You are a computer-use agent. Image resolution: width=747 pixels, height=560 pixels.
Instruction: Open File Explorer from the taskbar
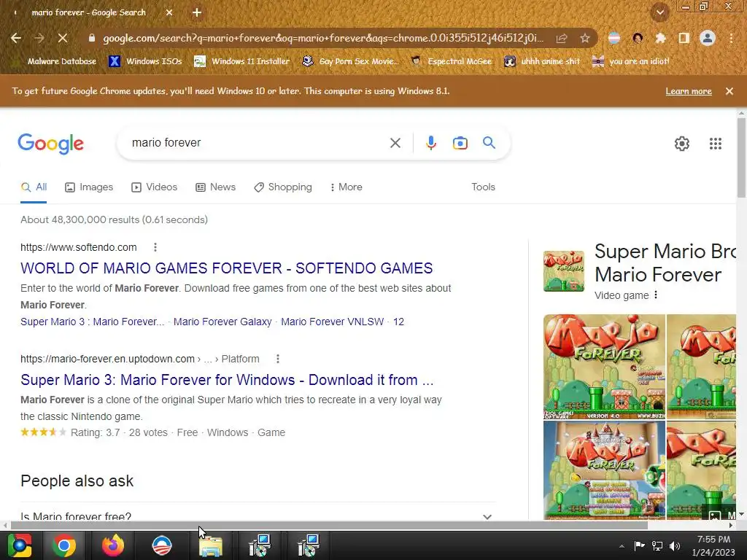click(x=210, y=545)
